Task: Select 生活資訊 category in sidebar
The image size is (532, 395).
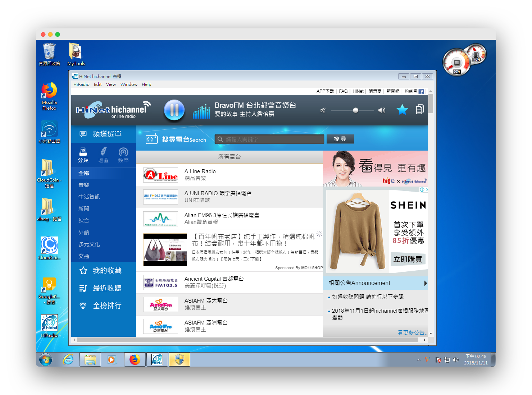Action: 104,197
